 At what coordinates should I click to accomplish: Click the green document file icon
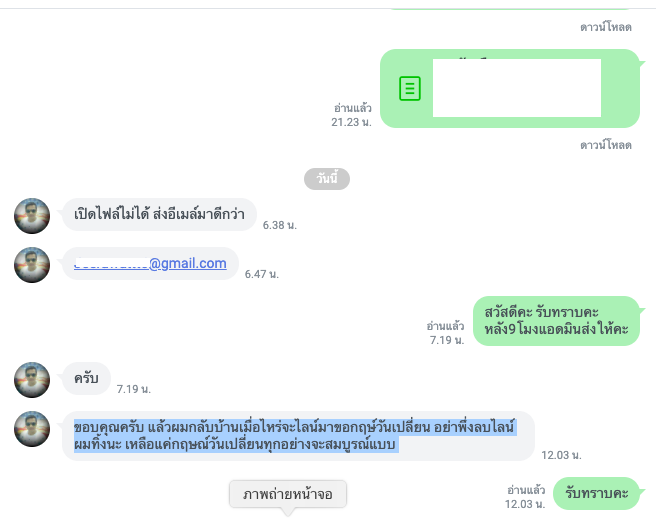(x=410, y=88)
